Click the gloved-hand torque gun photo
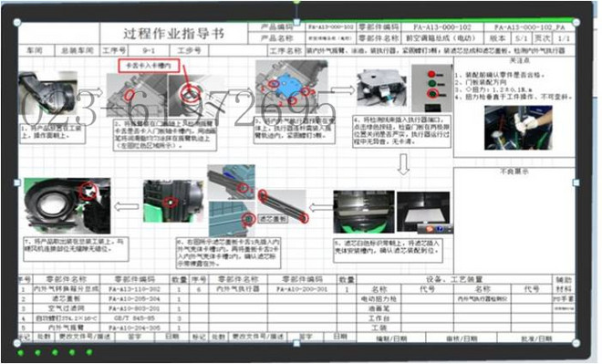The width and height of the screenshot is (602, 364). click(518, 128)
